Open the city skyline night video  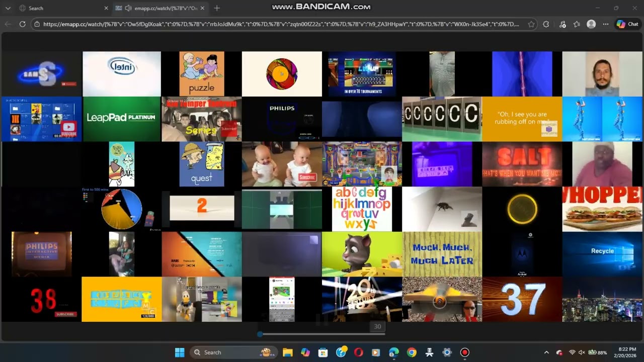(x=602, y=299)
